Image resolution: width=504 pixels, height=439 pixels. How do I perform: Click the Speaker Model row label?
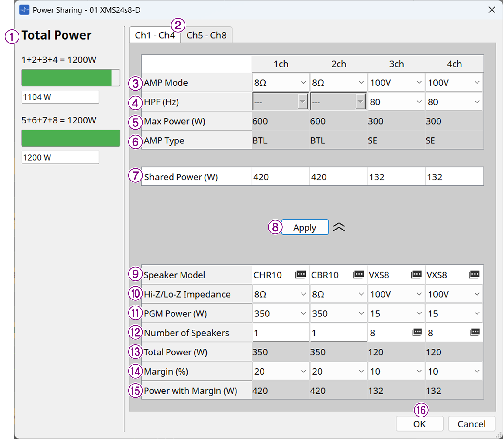pyautogui.click(x=174, y=275)
